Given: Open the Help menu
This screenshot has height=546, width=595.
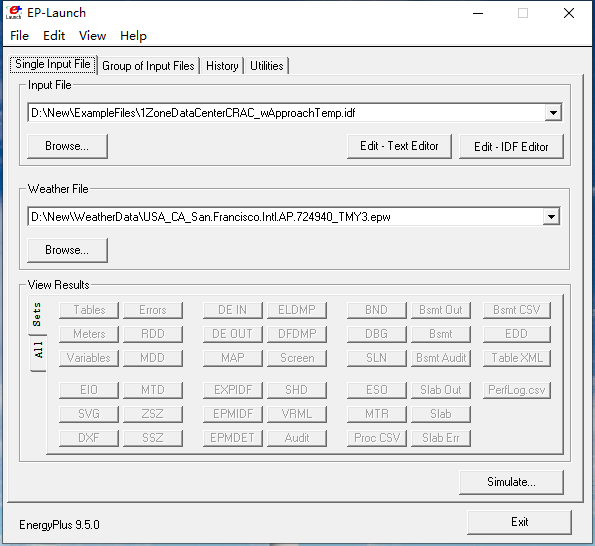Looking at the screenshot, I should (133, 36).
